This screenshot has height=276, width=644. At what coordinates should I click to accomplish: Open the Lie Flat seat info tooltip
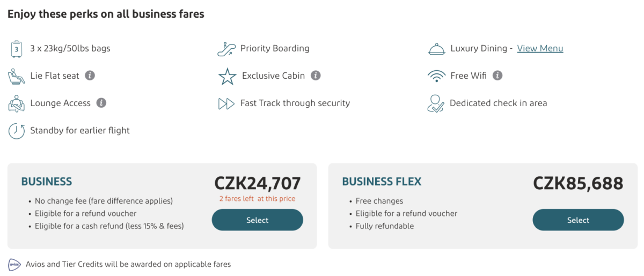(90, 76)
